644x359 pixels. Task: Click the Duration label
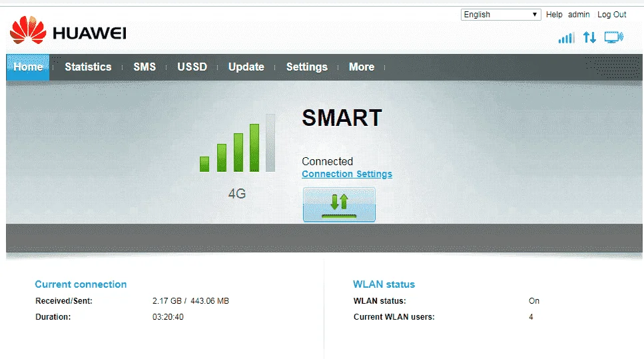(x=53, y=317)
